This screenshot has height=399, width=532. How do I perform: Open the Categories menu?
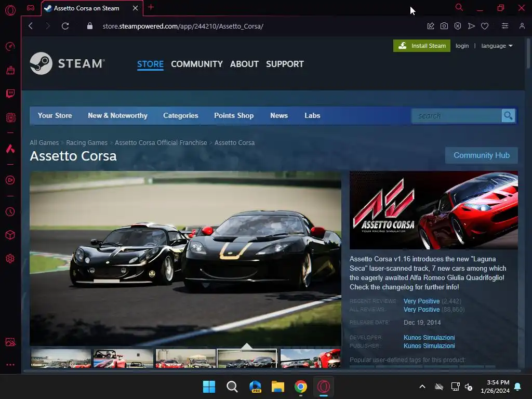(180, 116)
